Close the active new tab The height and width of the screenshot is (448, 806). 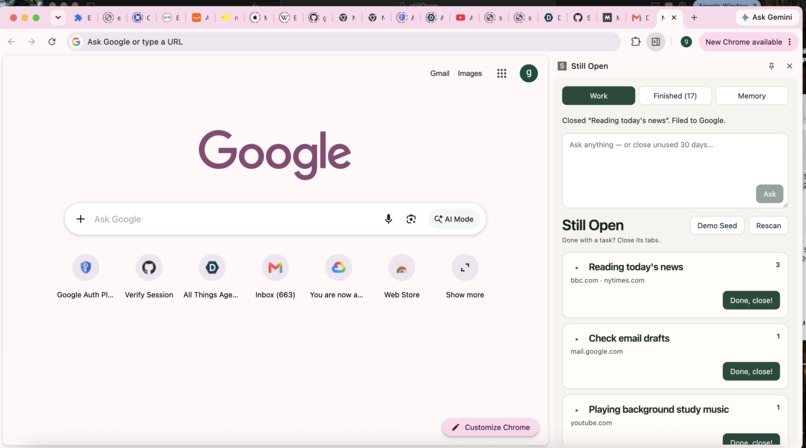click(x=674, y=17)
